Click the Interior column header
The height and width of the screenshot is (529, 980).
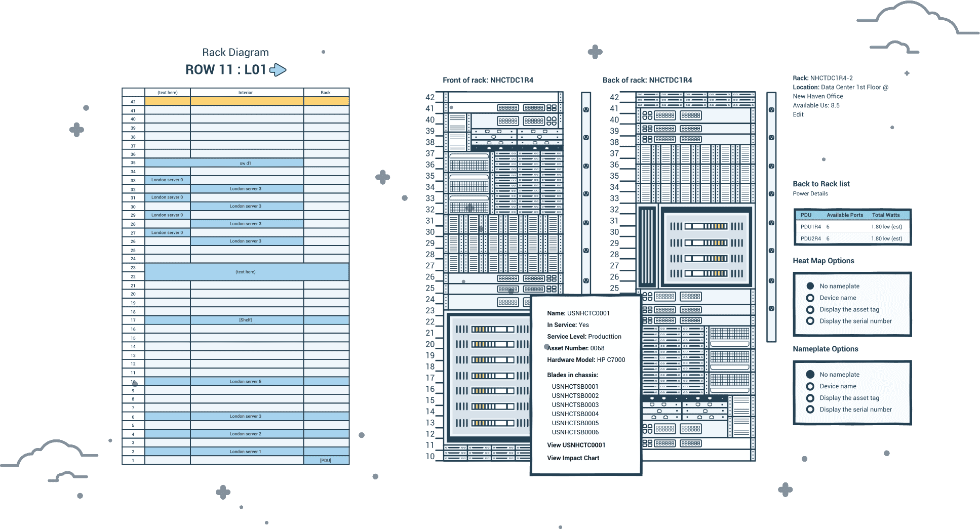(247, 93)
